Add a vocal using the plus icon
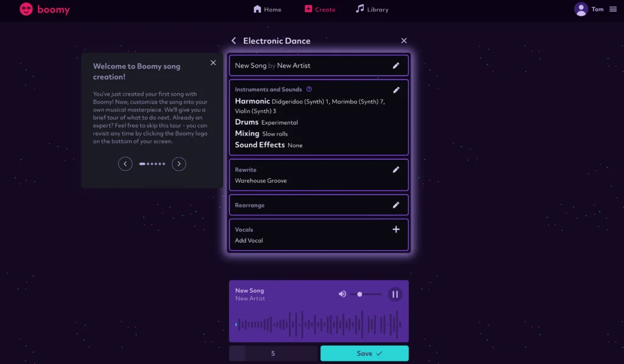Screen dimensions: 624x364 (396, 229)
